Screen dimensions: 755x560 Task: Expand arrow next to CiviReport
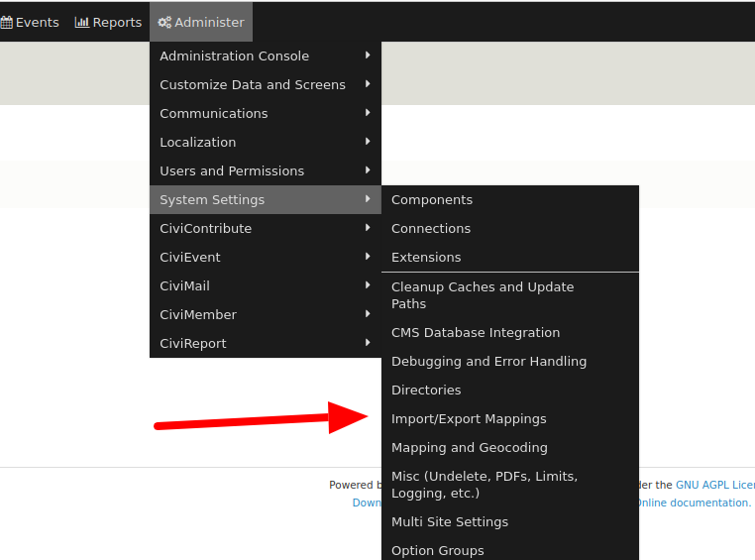click(x=368, y=343)
